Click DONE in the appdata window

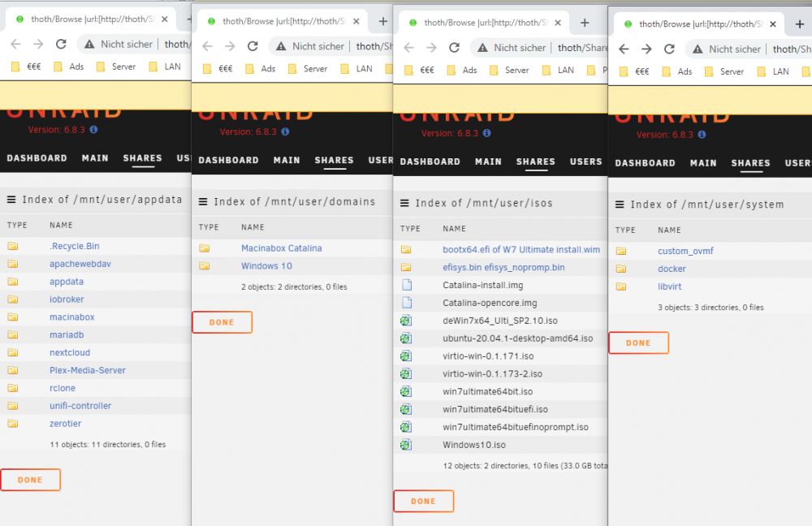[x=31, y=480]
